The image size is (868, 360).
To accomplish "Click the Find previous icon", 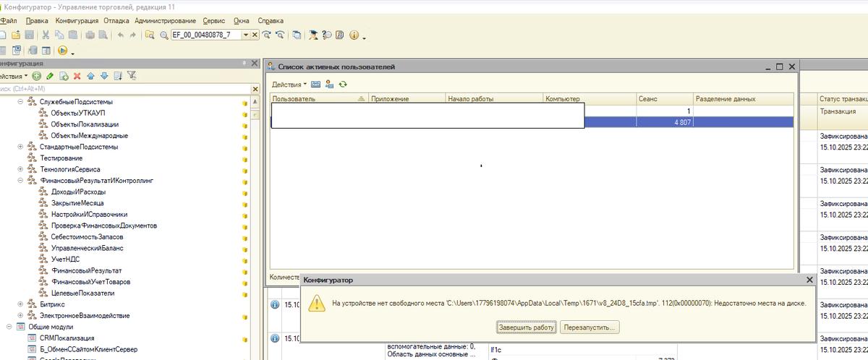I will point(279,35).
